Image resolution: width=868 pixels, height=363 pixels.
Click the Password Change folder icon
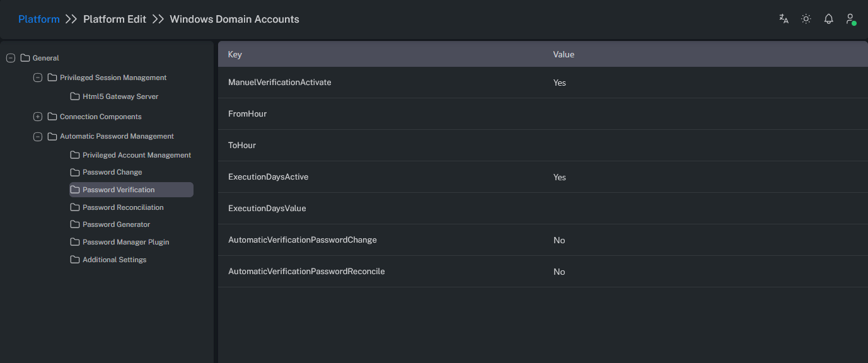coord(75,172)
